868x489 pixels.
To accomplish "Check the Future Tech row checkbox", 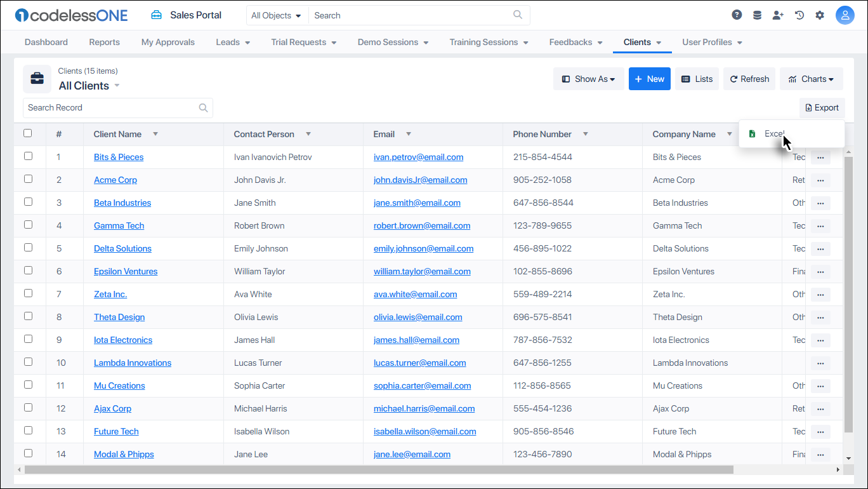I will point(28,431).
